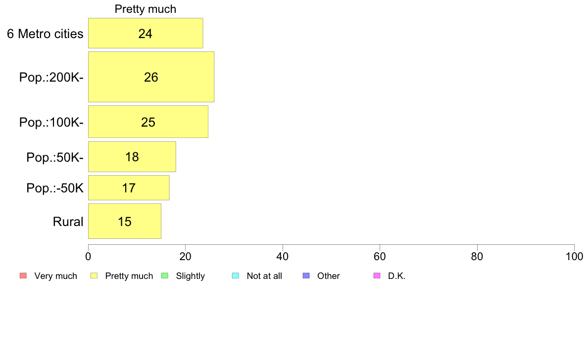This screenshot has height=364, width=588.
Task: Click the Rural category label
Action: coord(68,222)
